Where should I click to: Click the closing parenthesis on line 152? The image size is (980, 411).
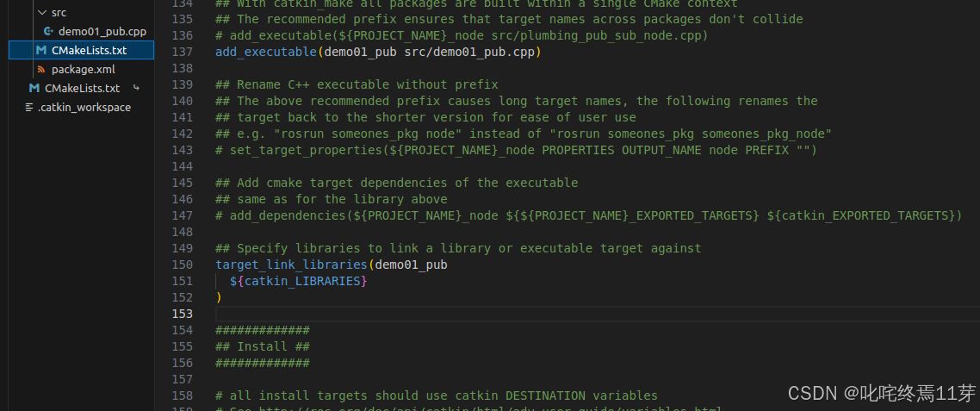219,297
